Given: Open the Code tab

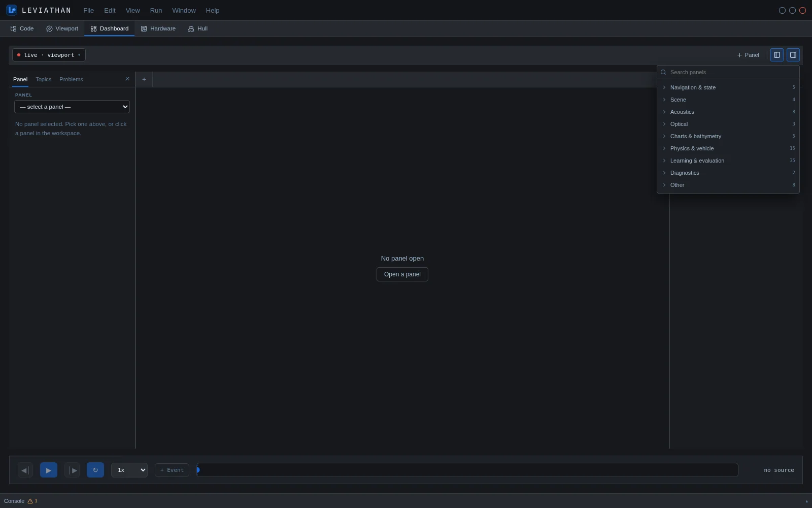Looking at the screenshot, I should tap(22, 28).
